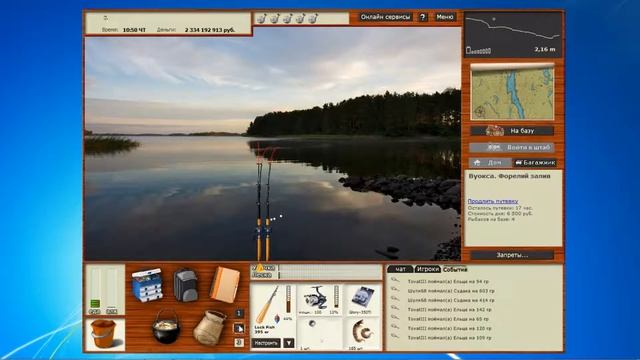Click the Lock Fish 395 кг label

click(264, 329)
